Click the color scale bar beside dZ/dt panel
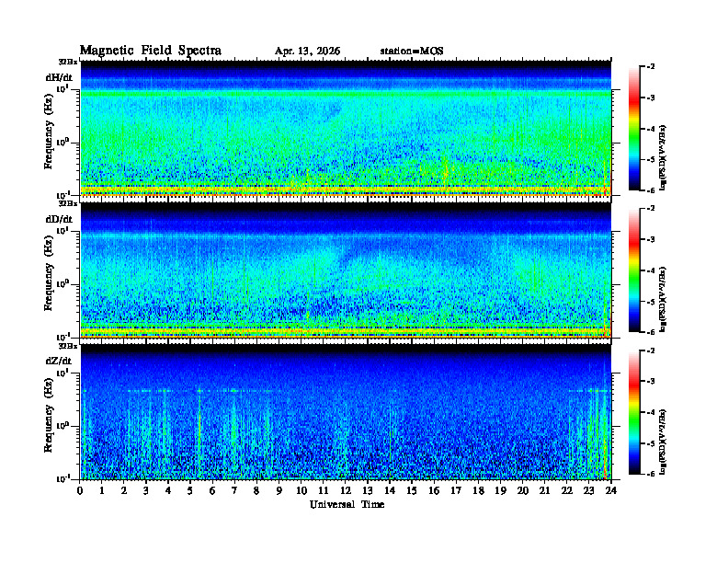 [634, 412]
